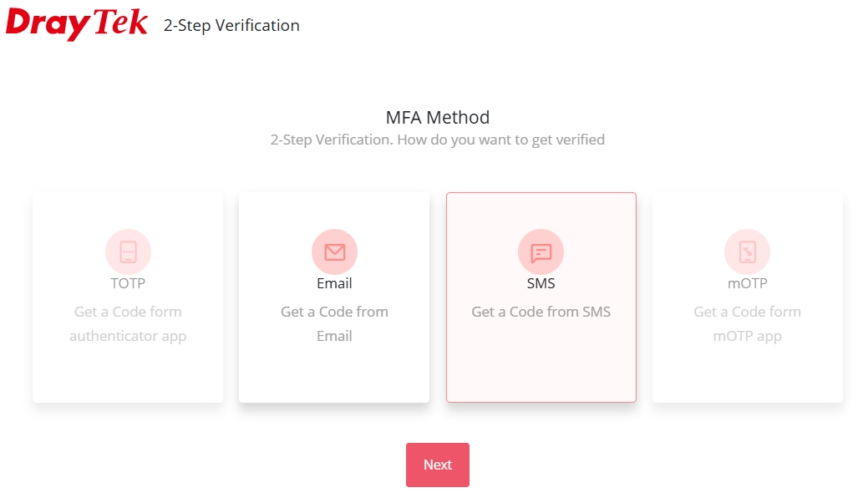Click 'Get a Code form mOTP app' text

click(748, 323)
